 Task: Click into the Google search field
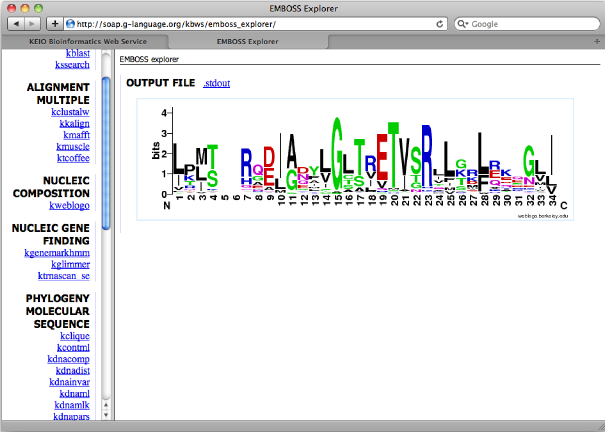coord(534,24)
